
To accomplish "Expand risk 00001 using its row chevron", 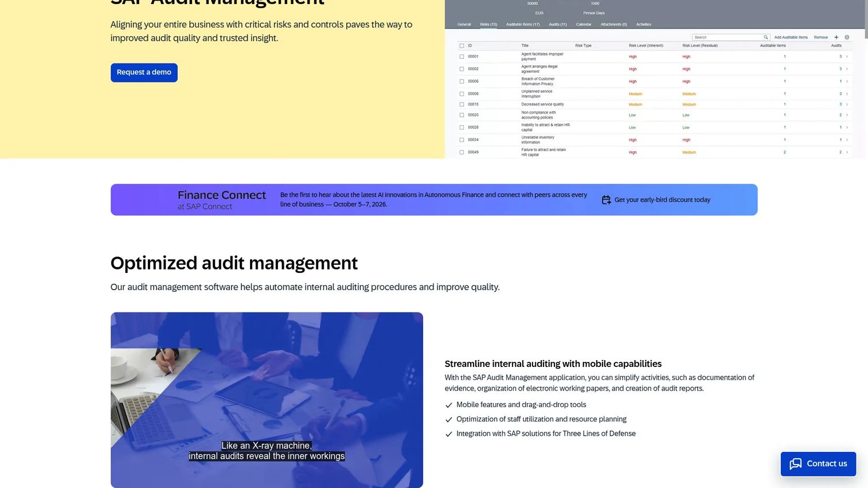I will click(847, 57).
